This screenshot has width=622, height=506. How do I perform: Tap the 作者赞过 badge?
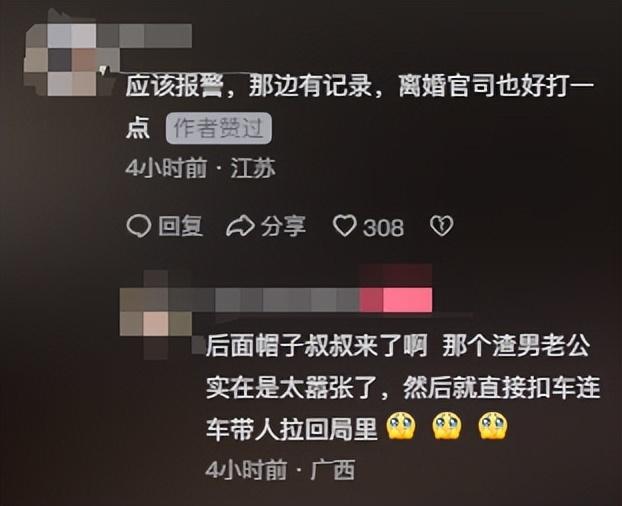point(219,128)
